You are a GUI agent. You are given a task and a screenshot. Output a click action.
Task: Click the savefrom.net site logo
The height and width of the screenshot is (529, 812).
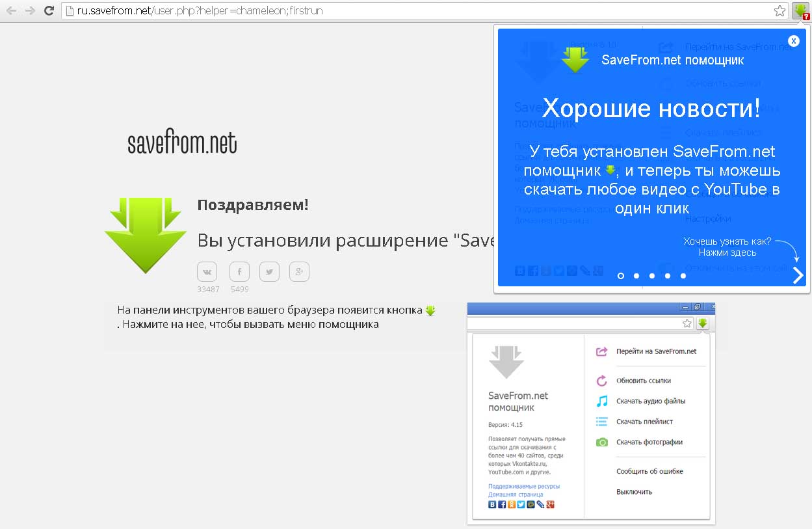[x=182, y=142]
